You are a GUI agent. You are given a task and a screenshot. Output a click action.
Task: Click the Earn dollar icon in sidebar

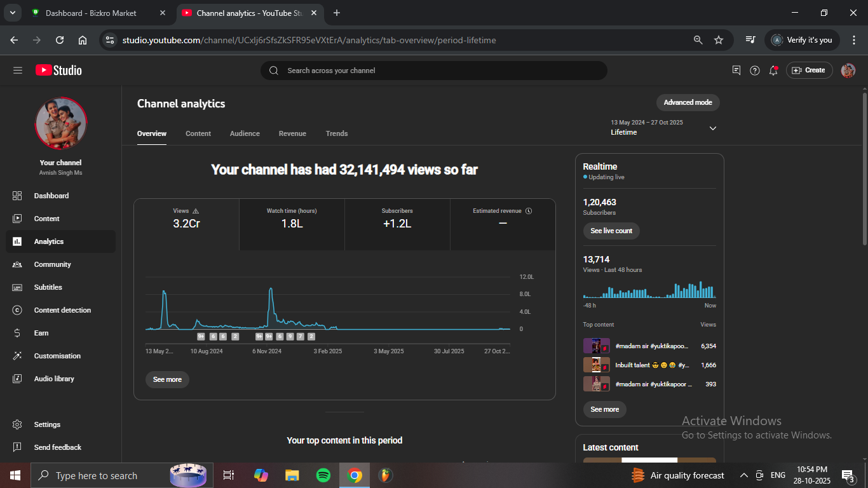pyautogui.click(x=18, y=333)
